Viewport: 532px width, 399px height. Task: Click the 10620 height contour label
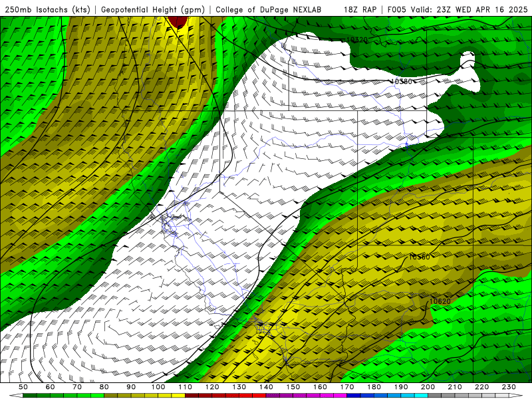coord(440,301)
